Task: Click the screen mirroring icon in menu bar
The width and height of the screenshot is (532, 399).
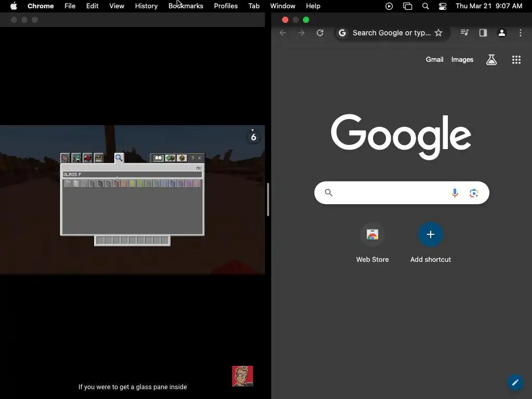Action: (x=407, y=6)
